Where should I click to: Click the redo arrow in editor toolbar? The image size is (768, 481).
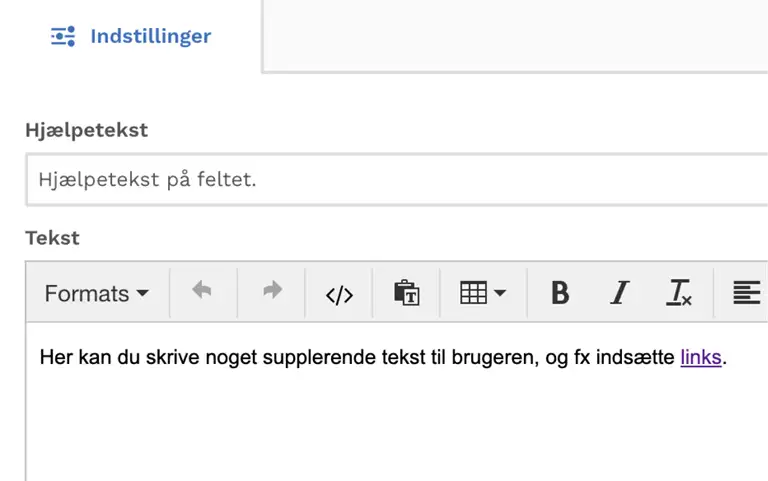pyautogui.click(x=272, y=291)
